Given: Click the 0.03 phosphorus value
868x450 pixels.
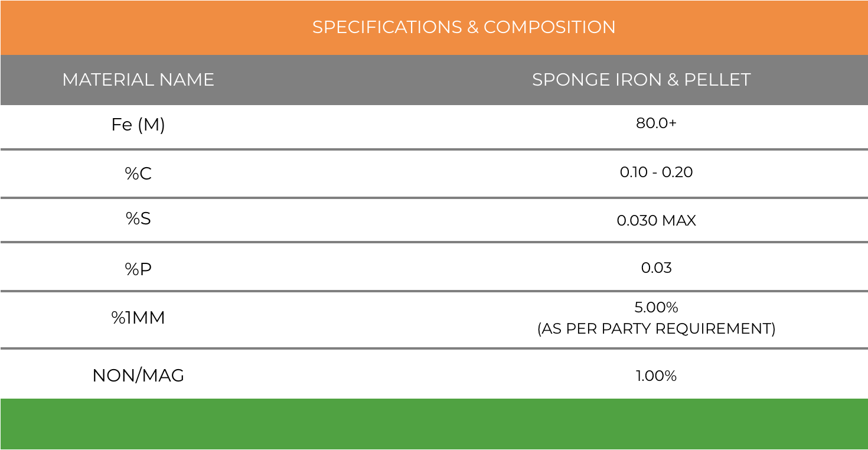Looking at the screenshot, I should coord(656,268).
